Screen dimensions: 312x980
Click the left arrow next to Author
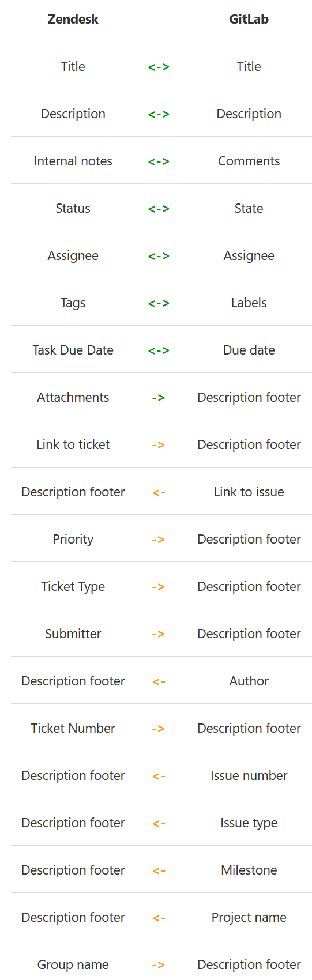pyautogui.click(x=159, y=681)
